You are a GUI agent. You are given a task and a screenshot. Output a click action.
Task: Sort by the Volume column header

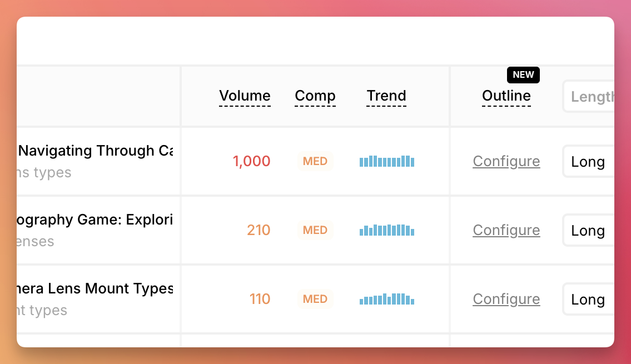tap(245, 96)
